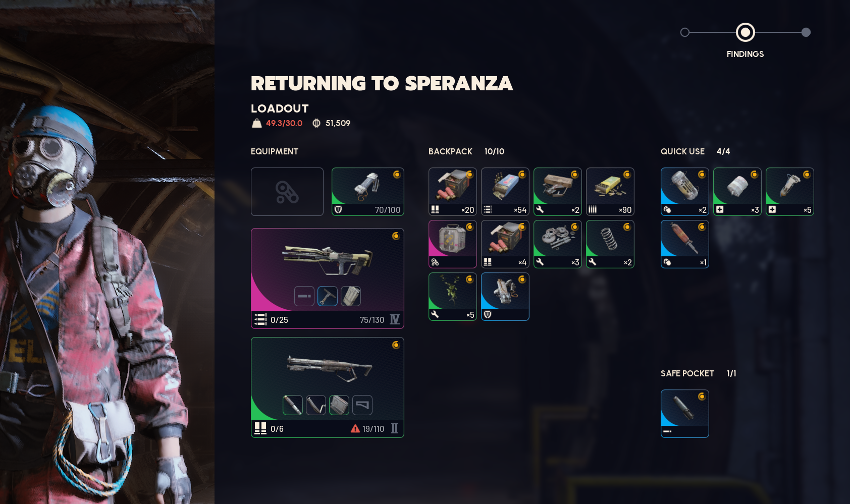This screenshot has width=850, height=504.
Task: Select the grenade quick use item x2
Action: 685,192
